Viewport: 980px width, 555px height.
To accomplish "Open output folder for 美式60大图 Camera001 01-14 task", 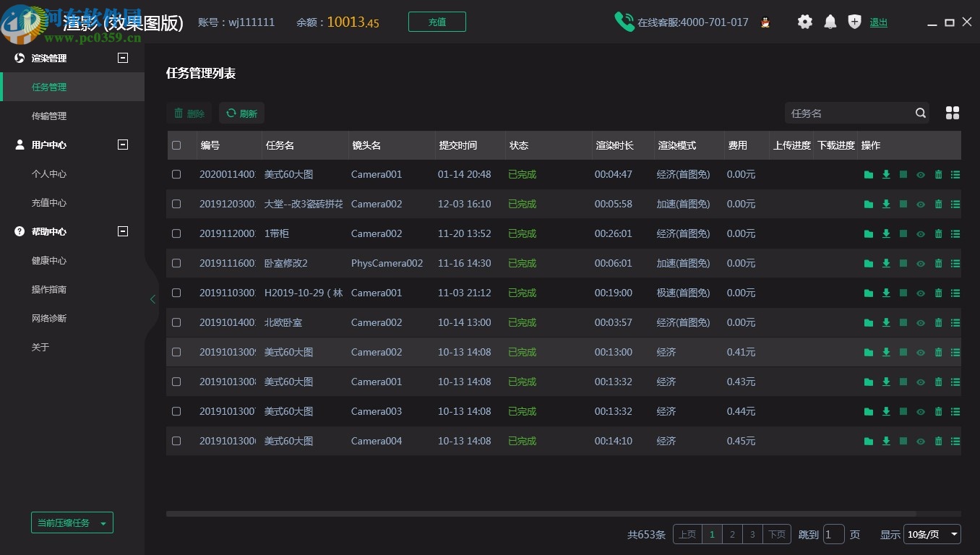I will coord(868,175).
